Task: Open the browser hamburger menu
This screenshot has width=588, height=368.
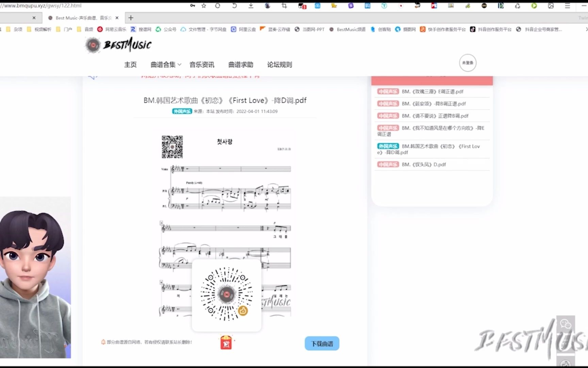Action: [567, 6]
